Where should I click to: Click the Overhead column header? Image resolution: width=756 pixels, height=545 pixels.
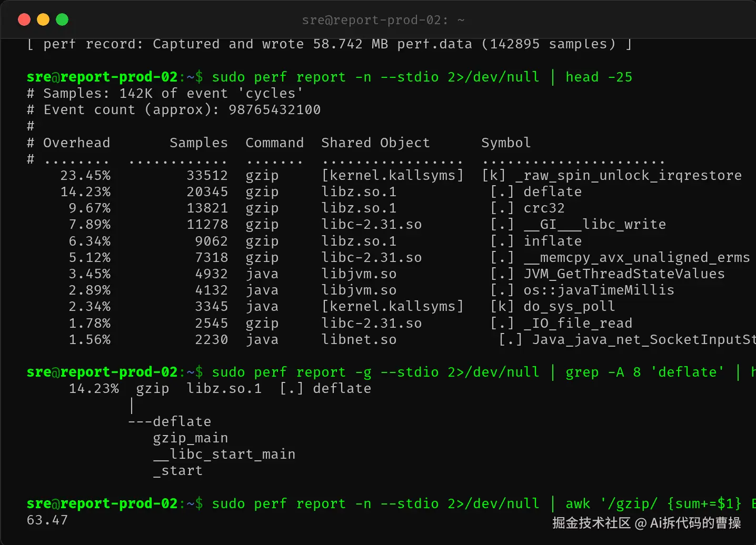tap(77, 143)
